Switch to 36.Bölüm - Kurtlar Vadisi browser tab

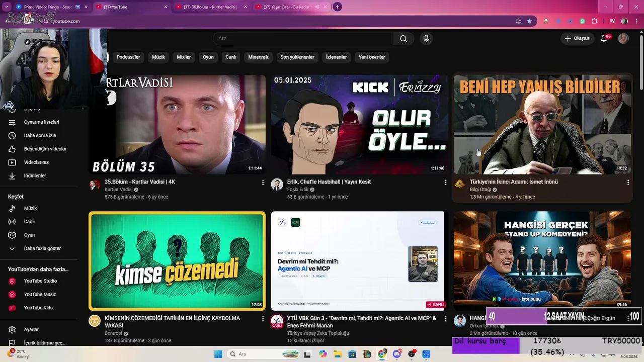coord(211,7)
